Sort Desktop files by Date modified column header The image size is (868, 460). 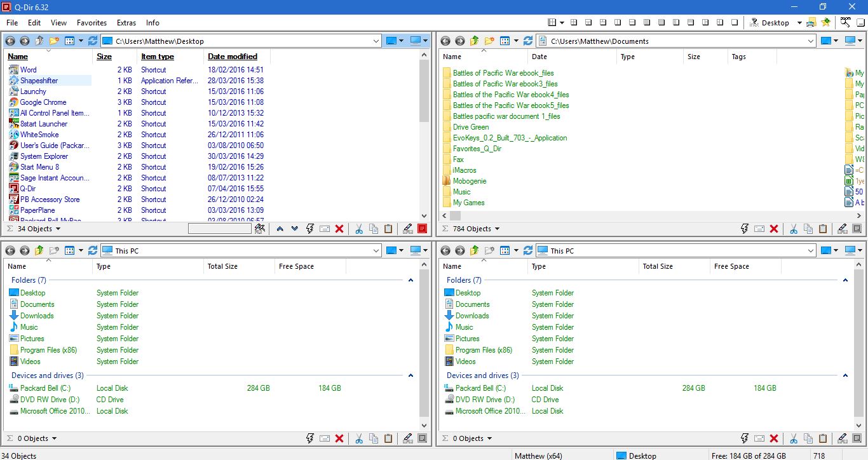[233, 56]
